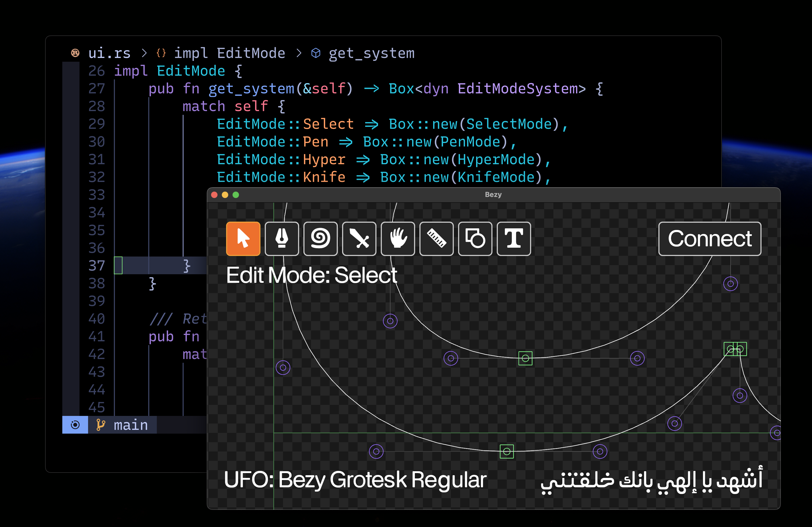Switch to the Hand pan tool

(398, 239)
